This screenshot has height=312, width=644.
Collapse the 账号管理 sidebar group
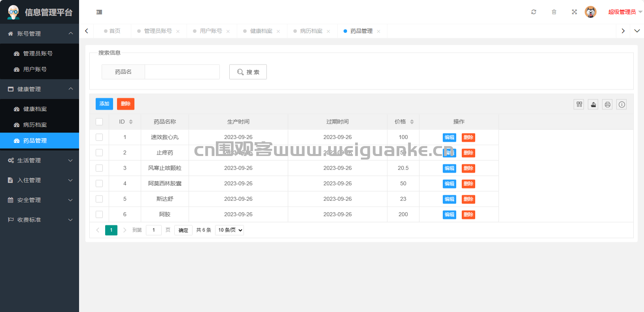point(40,34)
